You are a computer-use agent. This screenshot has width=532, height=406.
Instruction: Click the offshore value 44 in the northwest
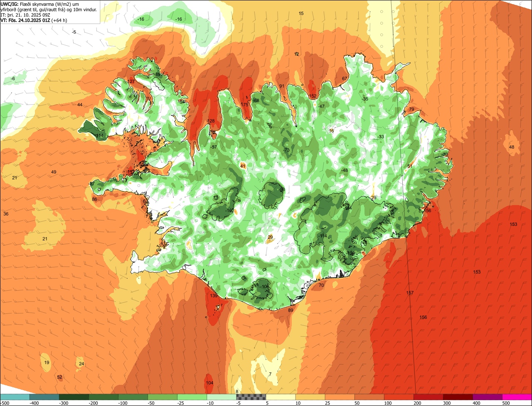click(x=80, y=105)
